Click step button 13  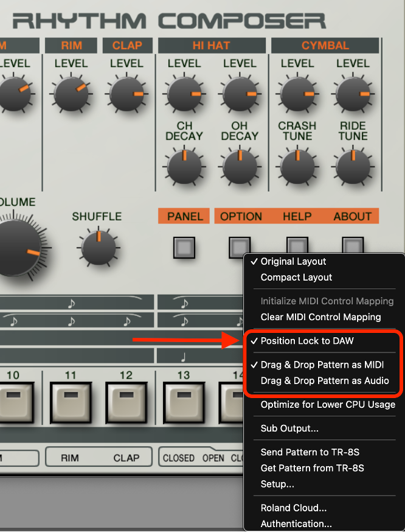[x=182, y=402]
